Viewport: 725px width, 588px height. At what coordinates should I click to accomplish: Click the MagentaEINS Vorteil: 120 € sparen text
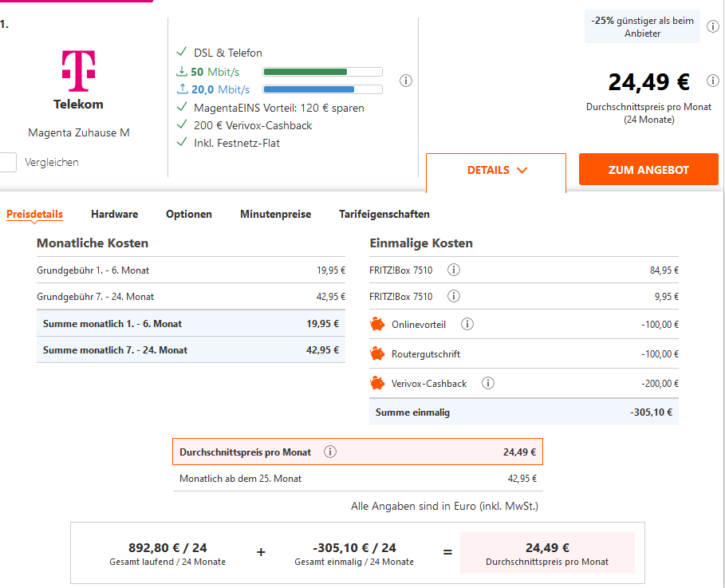click(x=279, y=108)
